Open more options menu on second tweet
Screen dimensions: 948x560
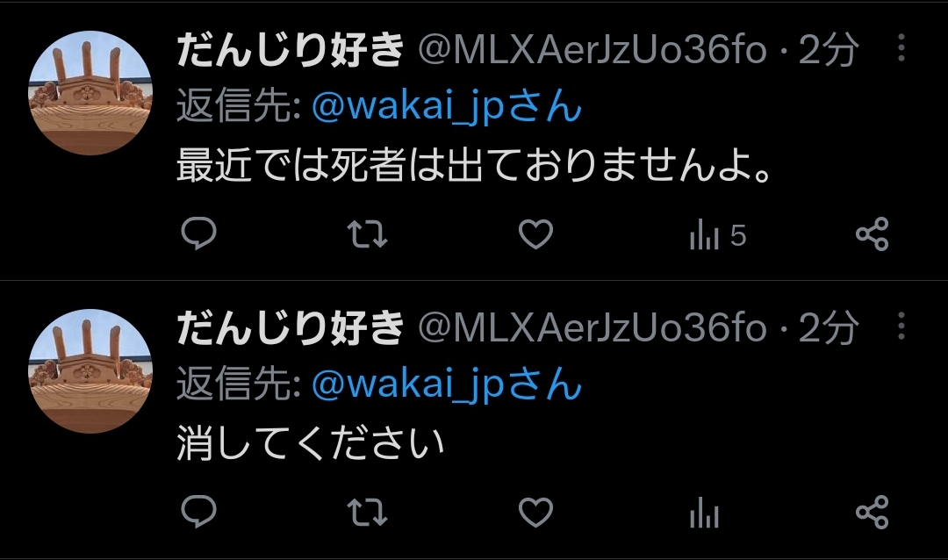pyautogui.click(x=901, y=327)
